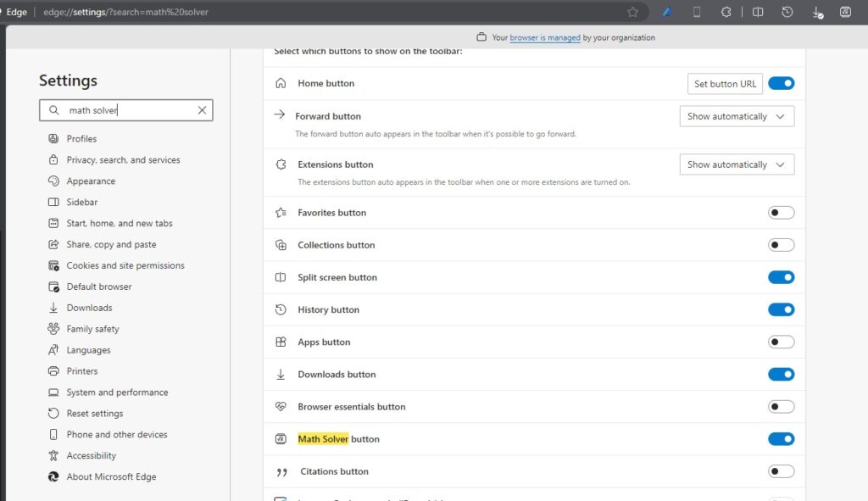
Task: Open Start, home, and new tabs settings
Action: 120,223
